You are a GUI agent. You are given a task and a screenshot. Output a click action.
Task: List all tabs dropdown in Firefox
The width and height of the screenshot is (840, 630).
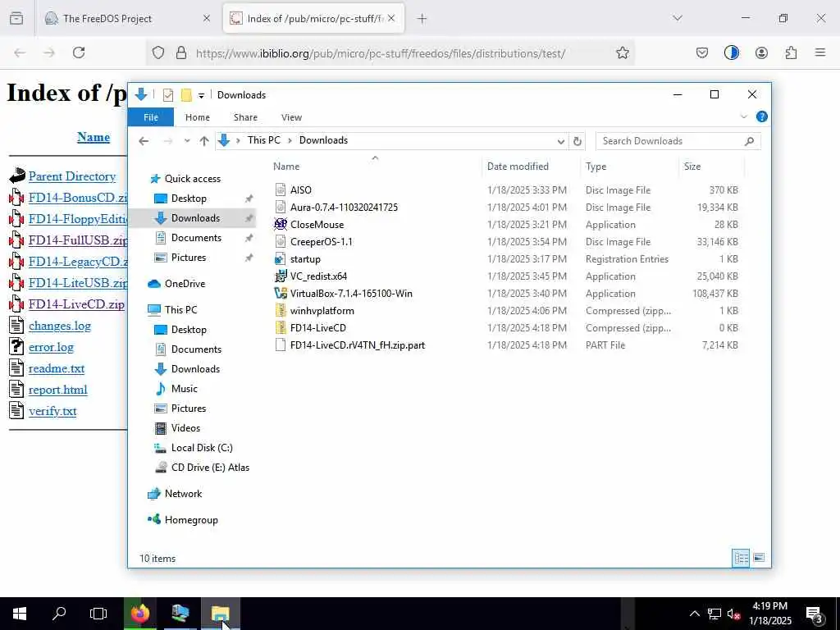pyautogui.click(x=678, y=18)
